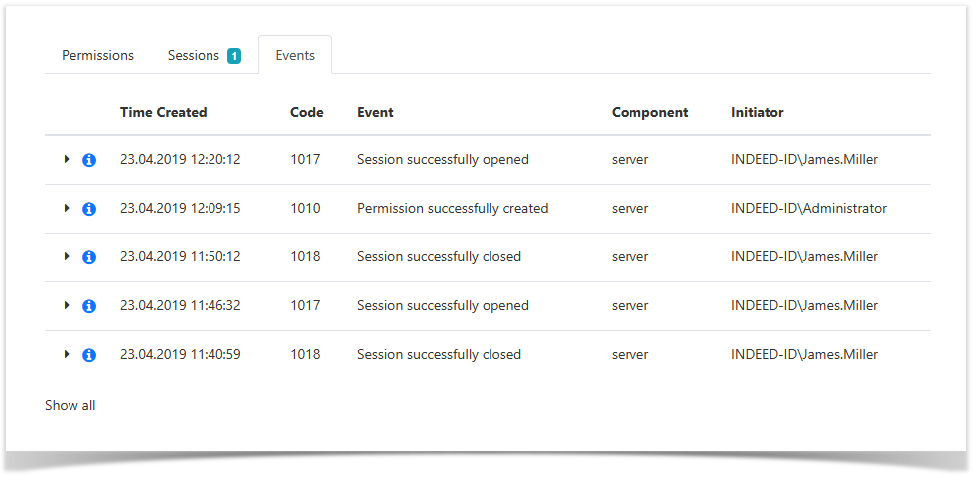Click the Initiator column header
The height and width of the screenshot is (480, 980).
pyautogui.click(x=758, y=112)
